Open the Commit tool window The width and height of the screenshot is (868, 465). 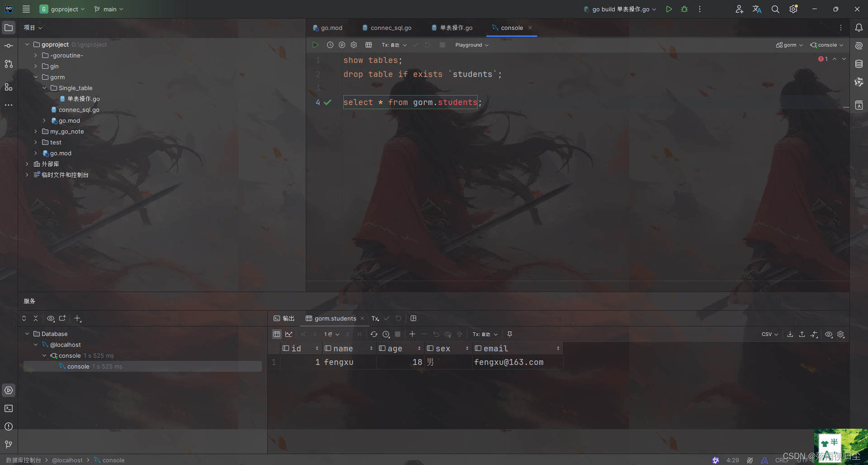point(9,46)
